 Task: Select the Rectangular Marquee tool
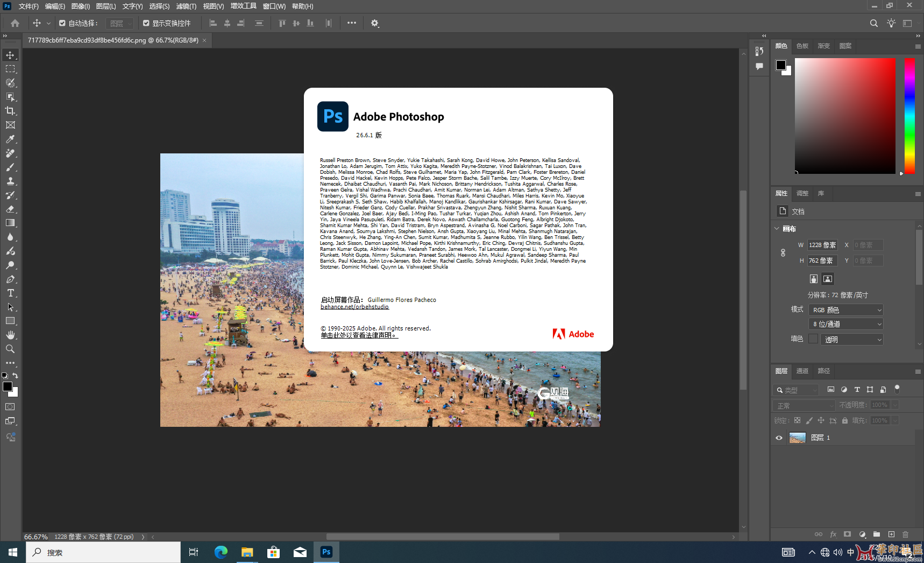(10, 69)
